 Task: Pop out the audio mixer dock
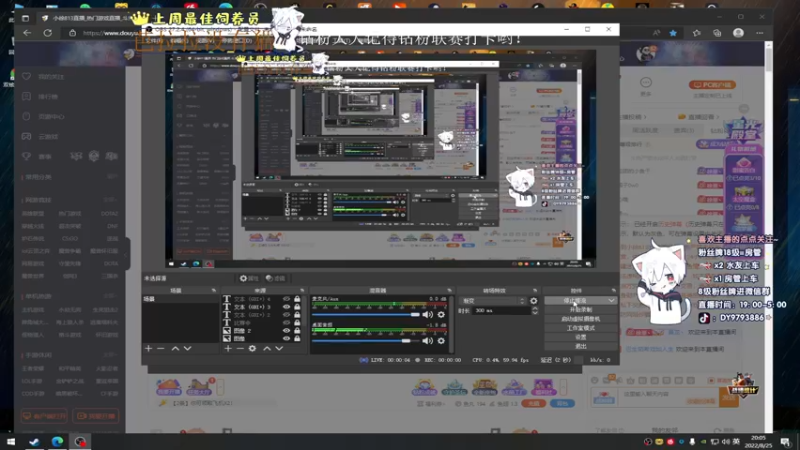click(x=449, y=290)
